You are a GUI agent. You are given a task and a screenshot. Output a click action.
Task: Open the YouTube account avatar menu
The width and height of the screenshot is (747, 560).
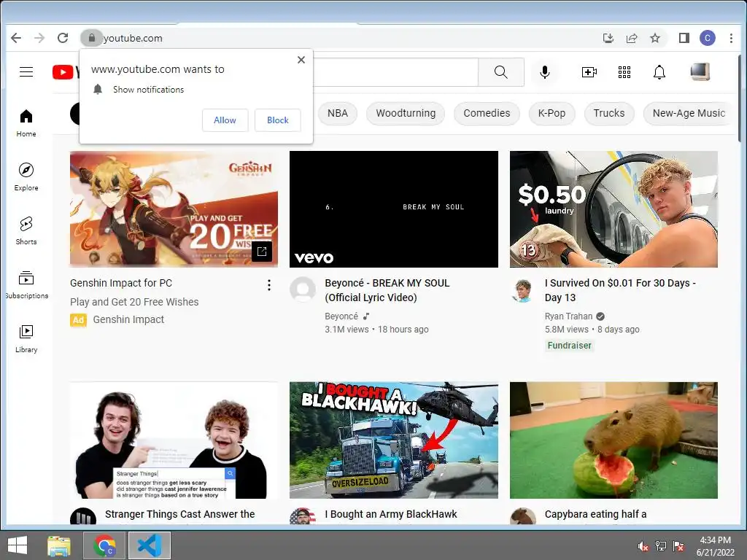tap(700, 72)
